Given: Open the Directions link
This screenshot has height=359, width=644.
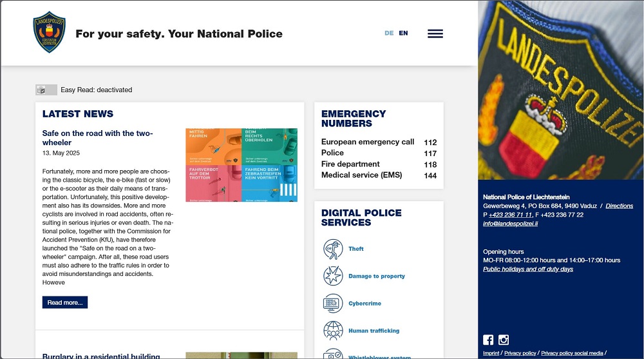Looking at the screenshot, I should (x=619, y=206).
